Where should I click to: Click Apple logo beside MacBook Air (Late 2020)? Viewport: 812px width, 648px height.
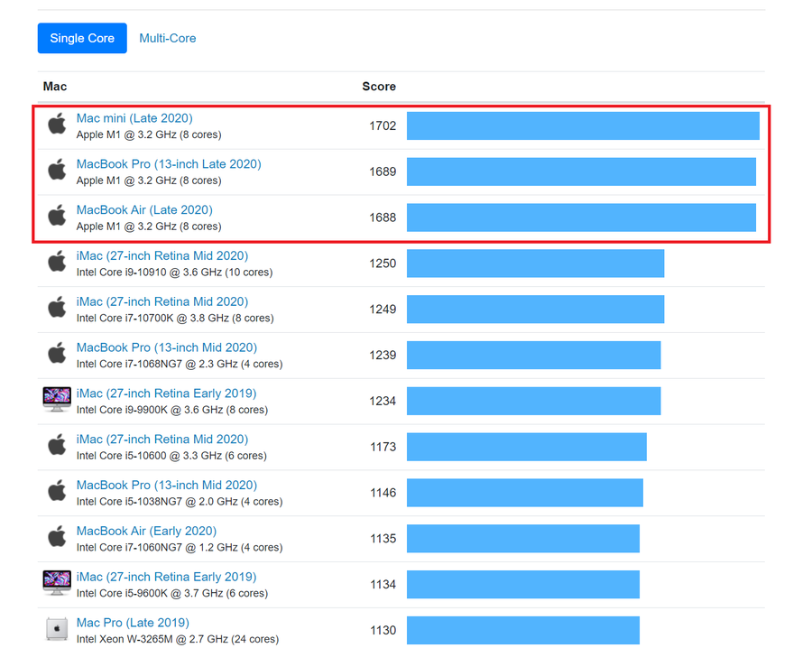pyautogui.click(x=57, y=216)
